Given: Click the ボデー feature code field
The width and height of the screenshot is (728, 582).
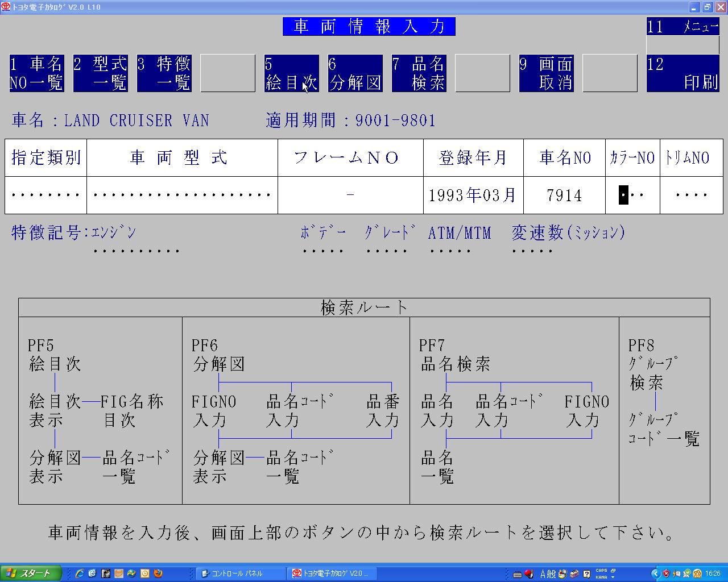Looking at the screenshot, I should (323, 251).
